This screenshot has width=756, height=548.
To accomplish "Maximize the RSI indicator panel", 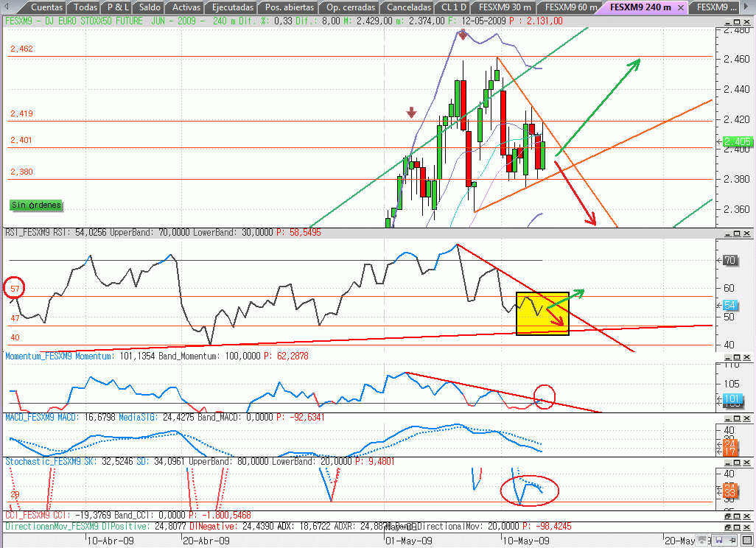I will [737, 233].
